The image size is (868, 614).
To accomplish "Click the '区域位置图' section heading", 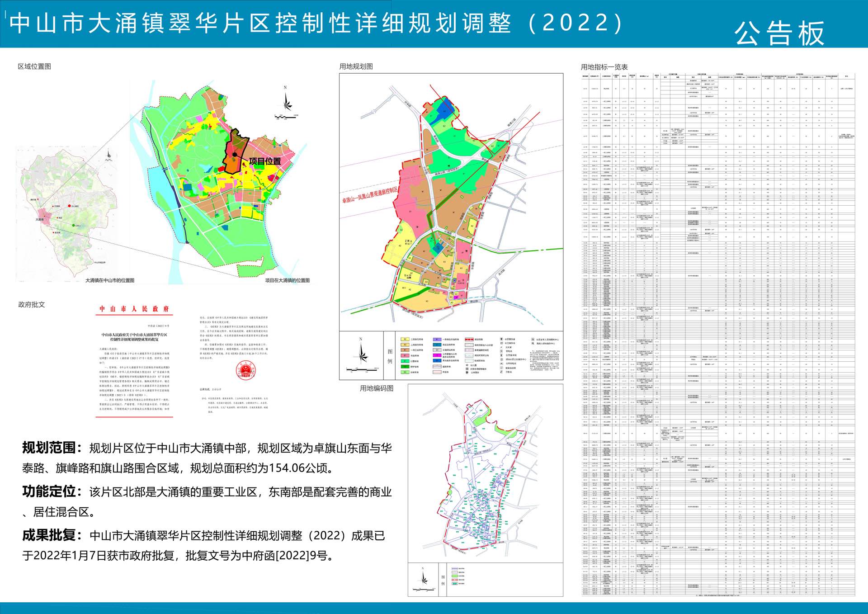I will (x=34, y=66).
